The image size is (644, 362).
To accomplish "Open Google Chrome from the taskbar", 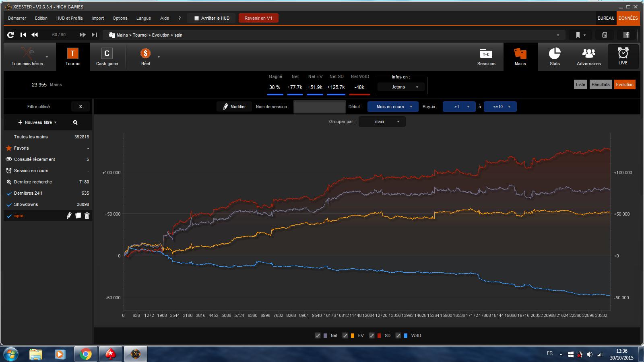I will tap(85, 354).
